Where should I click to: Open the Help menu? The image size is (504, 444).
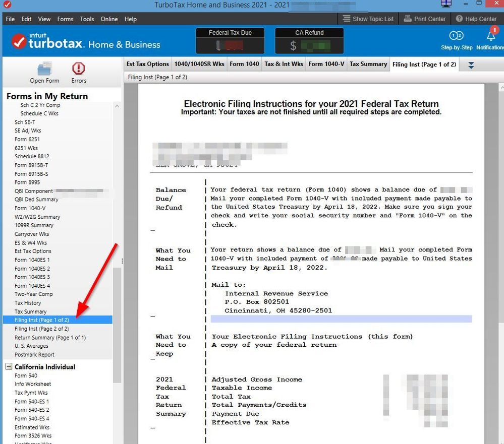(131, 19)
